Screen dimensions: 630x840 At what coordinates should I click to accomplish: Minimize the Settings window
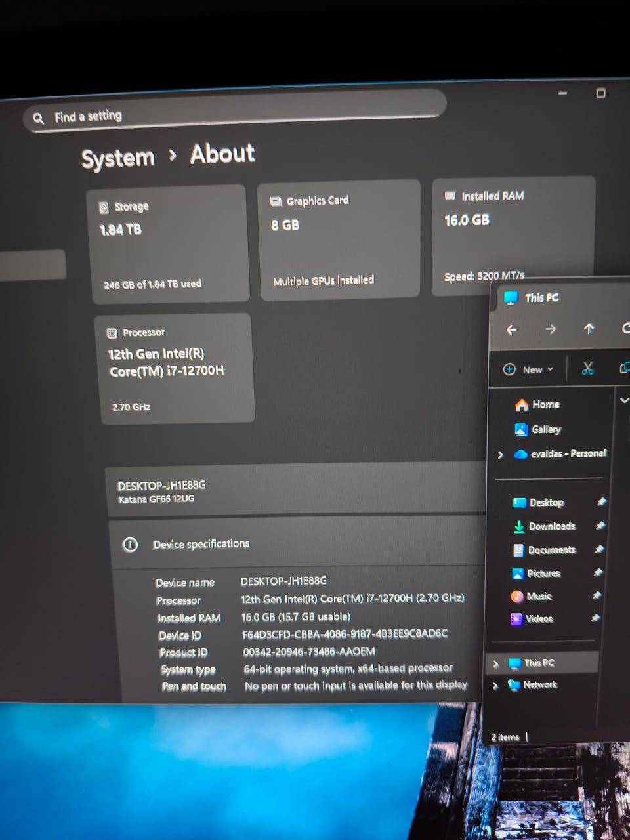pos(562,93)
